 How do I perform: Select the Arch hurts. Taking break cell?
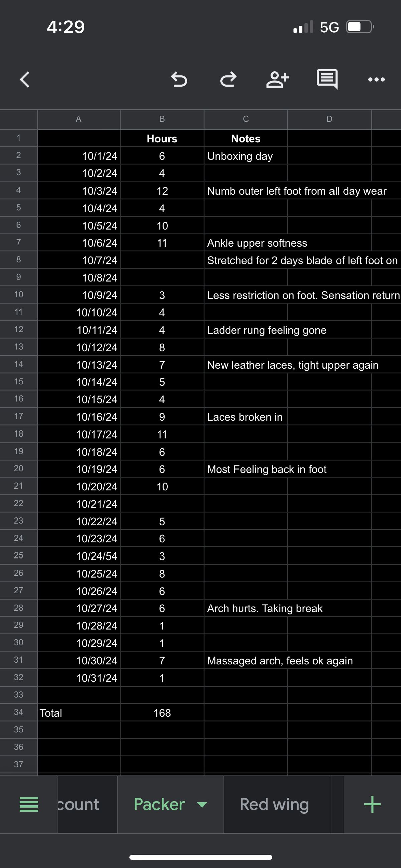(x=246, y=608)
